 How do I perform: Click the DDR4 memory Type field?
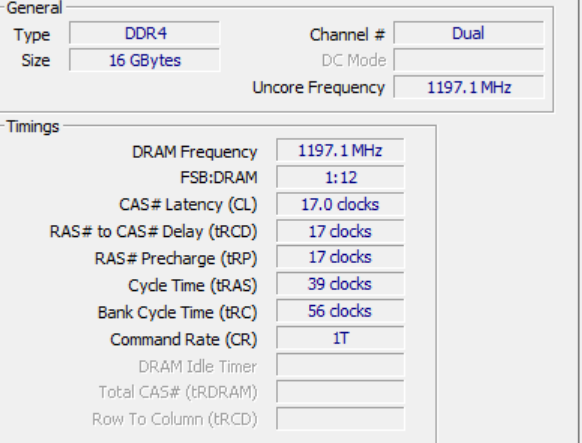pos(144,34)
